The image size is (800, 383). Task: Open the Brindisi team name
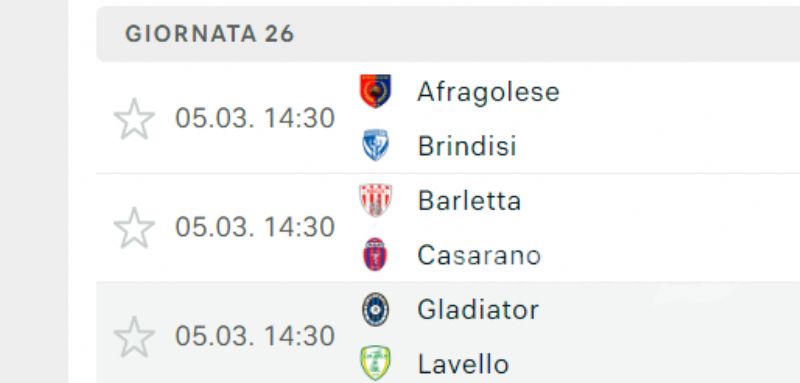(467, 146)
